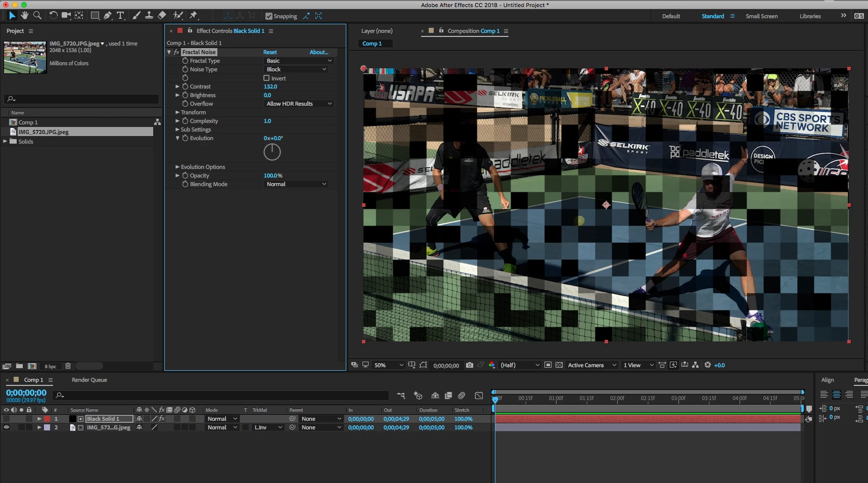Click the new composition icon in Project panel
The image size is (868, 483).
[32, 366]
